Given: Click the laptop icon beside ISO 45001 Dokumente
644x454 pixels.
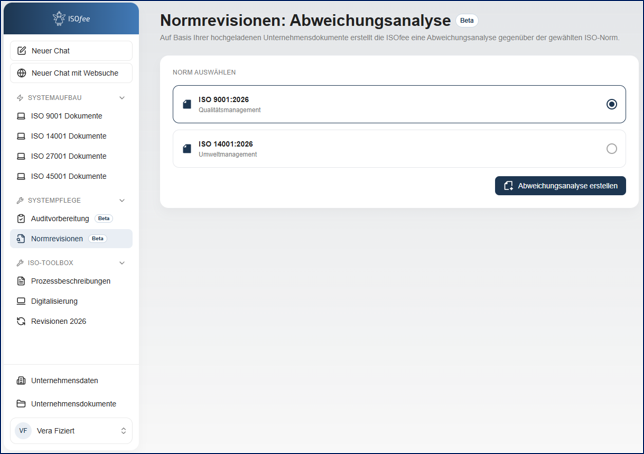Looking at the screenshot, I should tap(21, 176).
